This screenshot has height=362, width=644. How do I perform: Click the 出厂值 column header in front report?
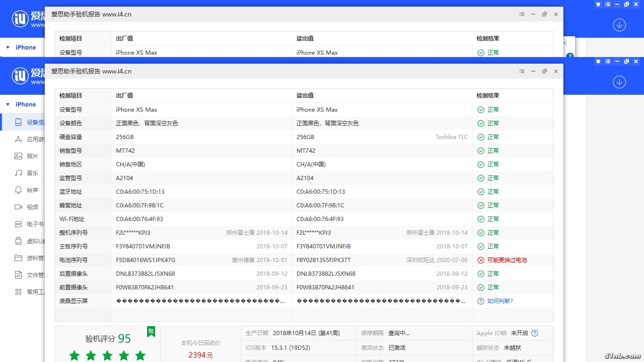pos(124,96)
